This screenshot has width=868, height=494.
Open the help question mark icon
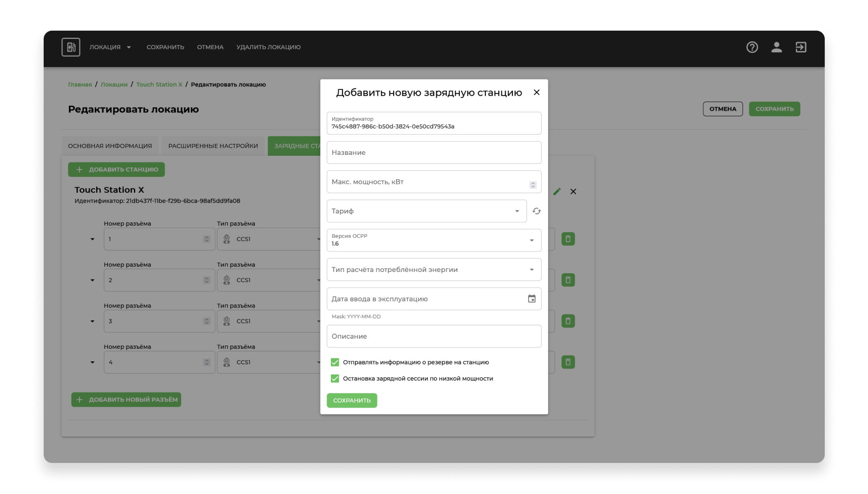[752, 47]
